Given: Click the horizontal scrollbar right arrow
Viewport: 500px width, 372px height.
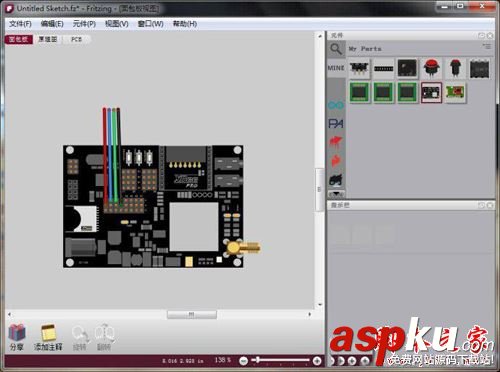Looking at the screenshot, I should (x=310, y=314).
